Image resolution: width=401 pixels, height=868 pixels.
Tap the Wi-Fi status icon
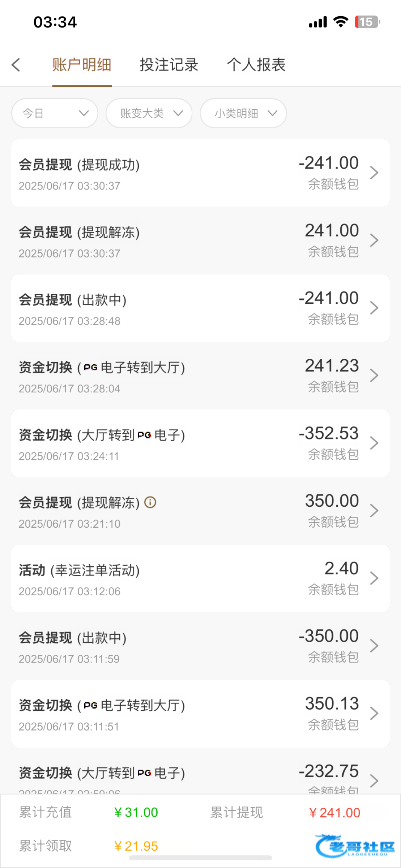pos(340,22)
